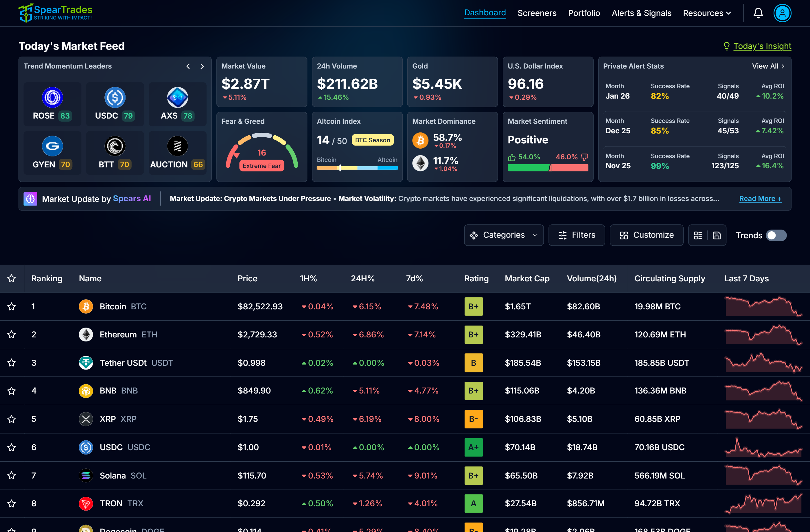Open the Resources menu dropdown

[707, 13]
